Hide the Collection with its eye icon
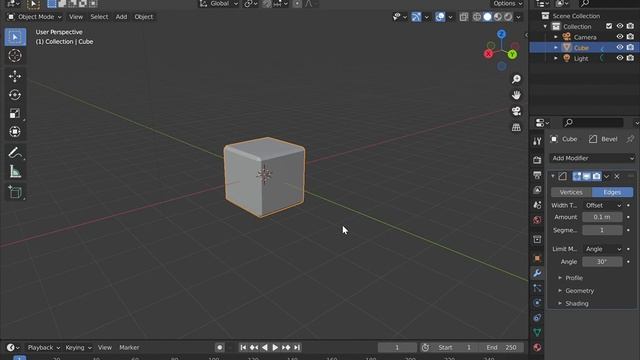The width and height of the screenshot is (640, 360). [620, 26]
